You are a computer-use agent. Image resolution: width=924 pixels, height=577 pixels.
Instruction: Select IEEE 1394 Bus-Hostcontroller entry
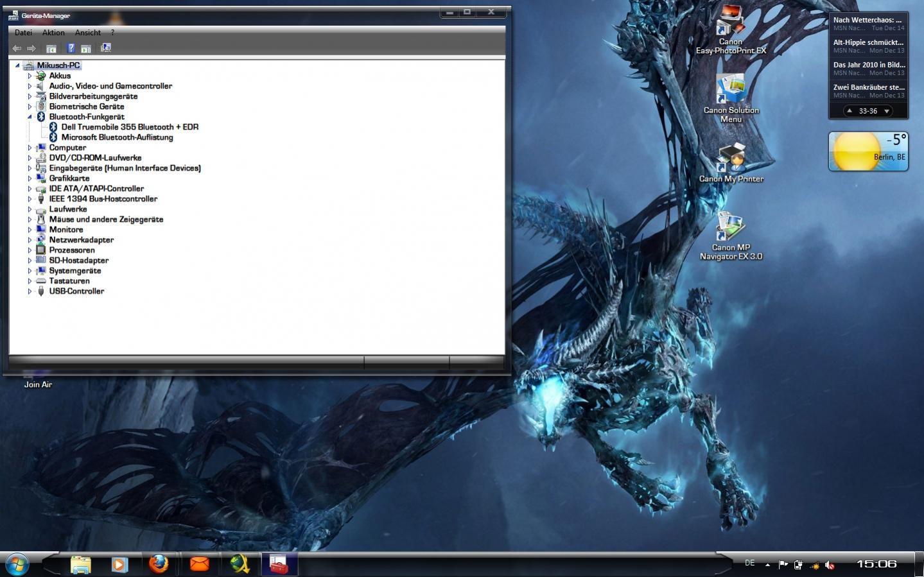click(103, 199)
